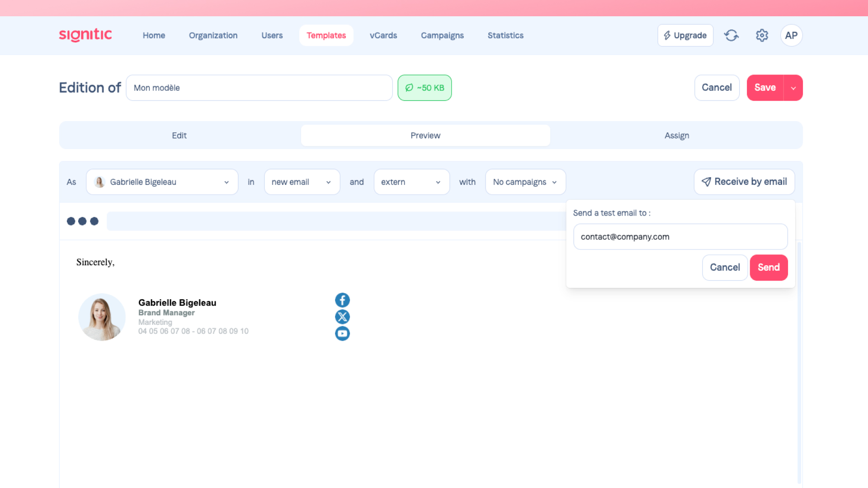
Task: Open the new email type dropdown
Action: [302, 182]
